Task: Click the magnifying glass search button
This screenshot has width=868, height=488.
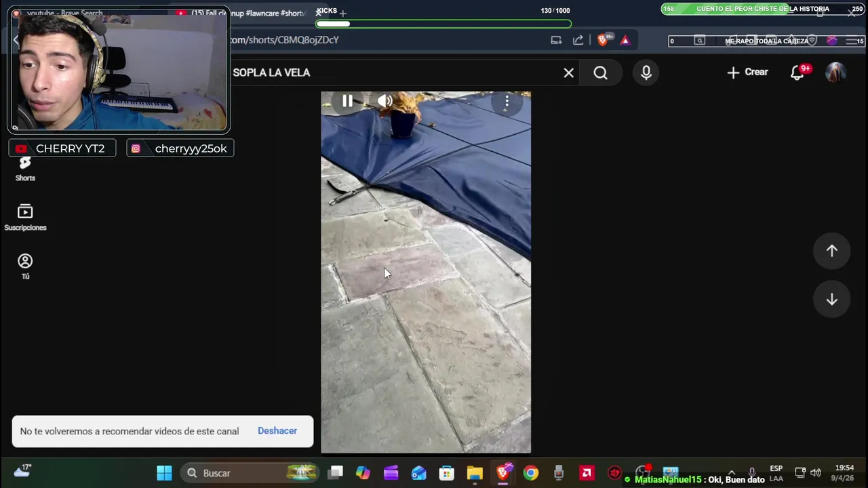Action: [601, 73]
